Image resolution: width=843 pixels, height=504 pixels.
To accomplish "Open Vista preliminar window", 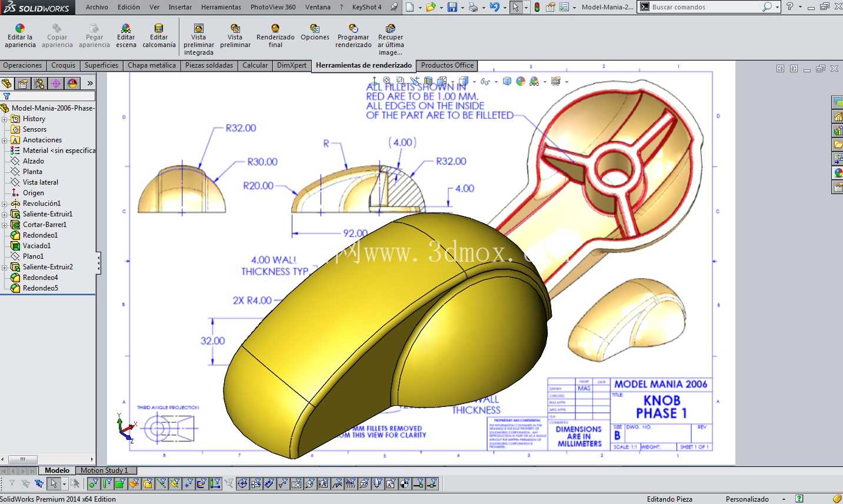I will 235,36.
